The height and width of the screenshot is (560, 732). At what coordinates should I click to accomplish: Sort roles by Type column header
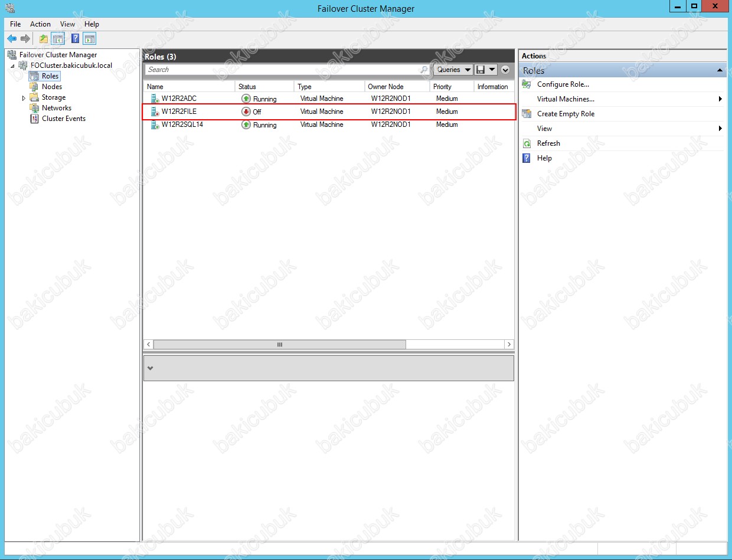pyautogui.click(x=329, y=87)
